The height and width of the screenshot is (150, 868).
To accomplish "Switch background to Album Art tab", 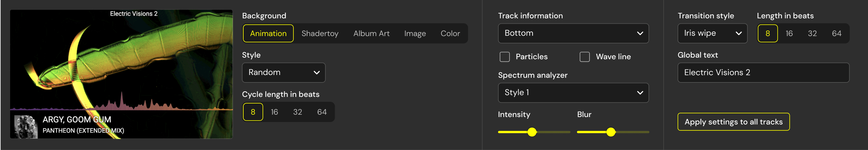I will coord(371,33).
